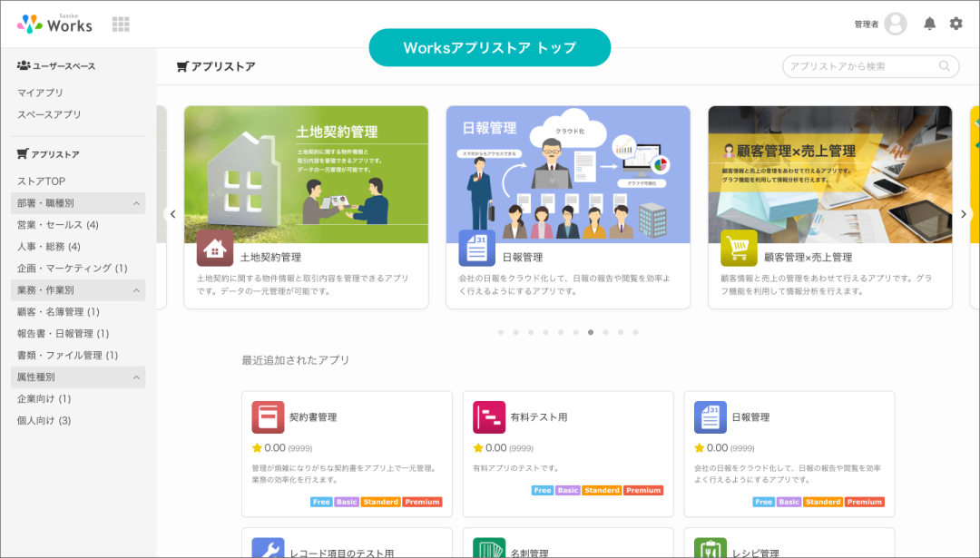Click the active dark carousel dot
980x558 pixels.
[591, 332]
